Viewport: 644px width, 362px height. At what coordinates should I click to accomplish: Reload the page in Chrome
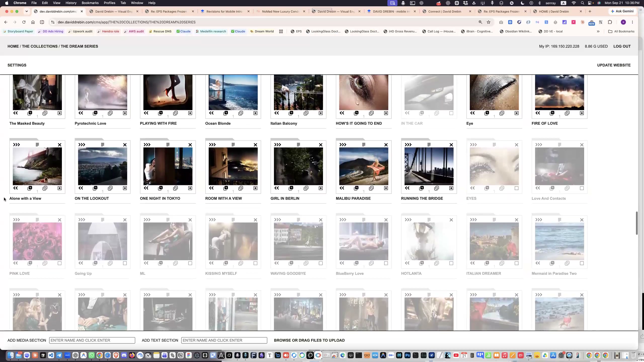coord(24,22)
